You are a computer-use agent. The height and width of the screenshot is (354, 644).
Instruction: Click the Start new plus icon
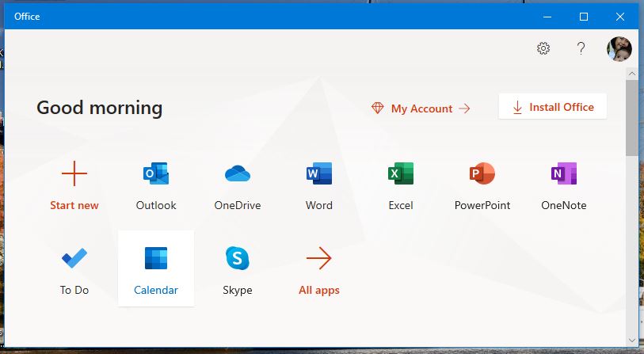pyautogui.click(x=74, y=173)
